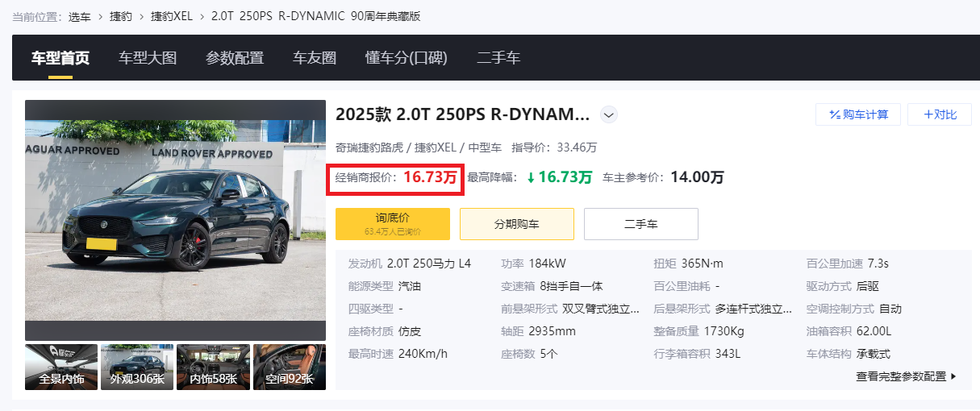The height and width of the screenshot is (411, 980).
Task: Open the 购车计算 calculator button
Action: click(858, 114)
